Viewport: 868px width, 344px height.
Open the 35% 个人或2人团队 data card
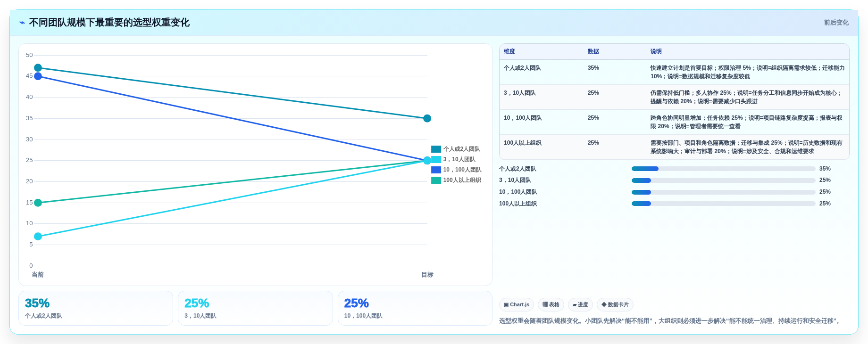click(x=96, y=308)
